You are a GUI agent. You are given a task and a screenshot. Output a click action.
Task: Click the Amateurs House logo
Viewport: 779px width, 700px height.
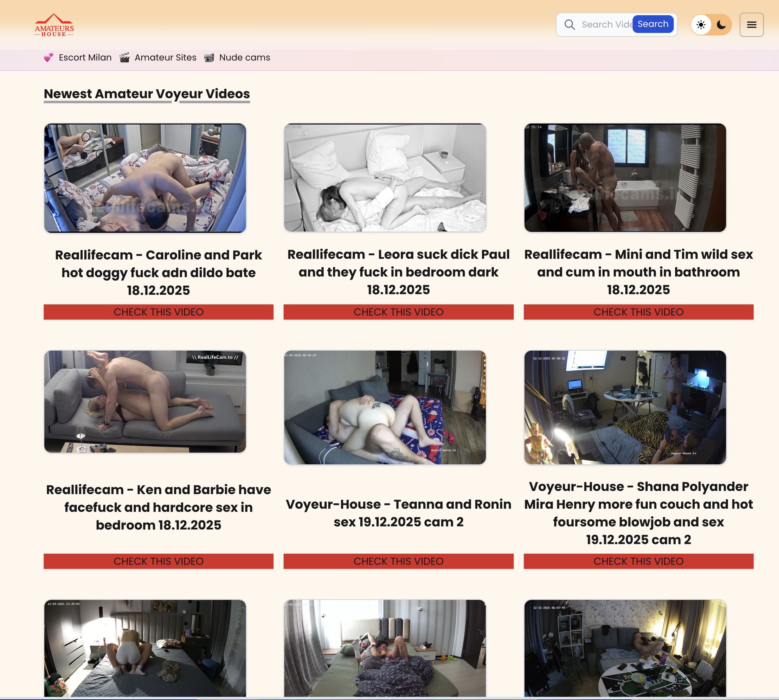[54, 25]
